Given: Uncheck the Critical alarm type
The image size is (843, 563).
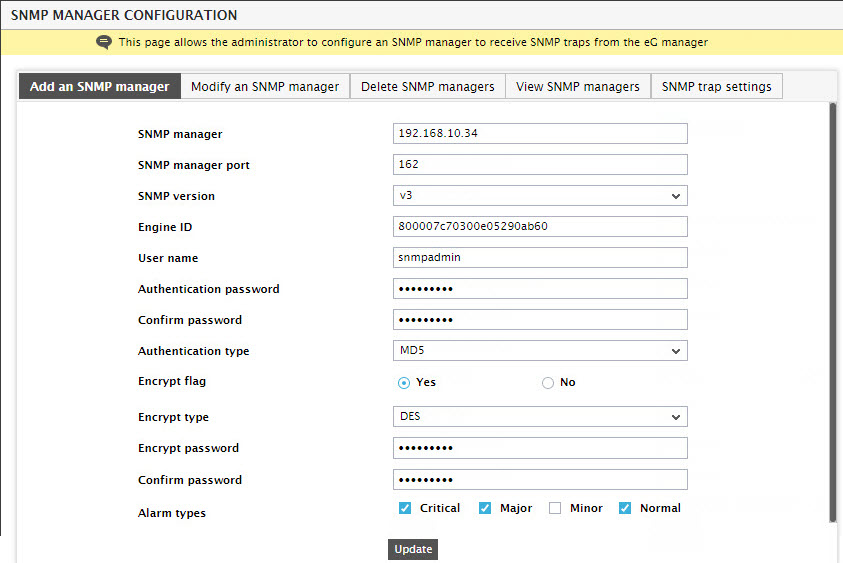Looking at the screenshot, I should pos(405,508).
